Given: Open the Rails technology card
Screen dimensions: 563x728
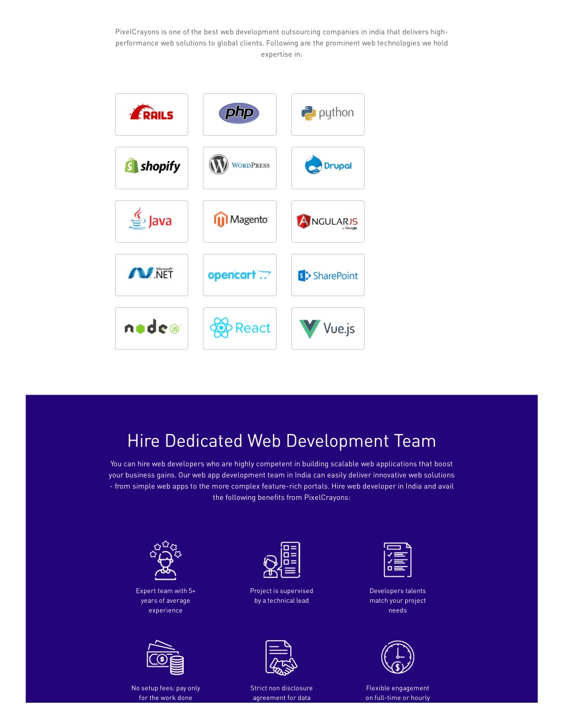Looking at the screenshot, I should [x=152, y=114].
